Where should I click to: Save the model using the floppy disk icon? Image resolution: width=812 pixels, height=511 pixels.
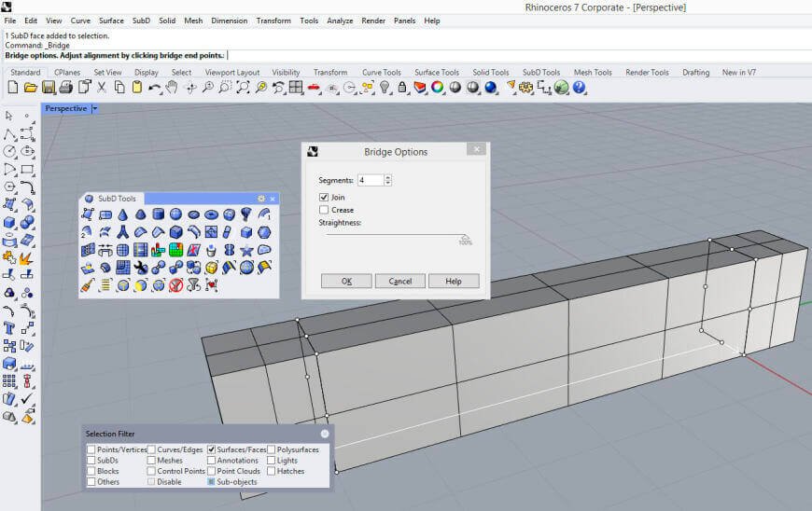click(x=49, y=88)
